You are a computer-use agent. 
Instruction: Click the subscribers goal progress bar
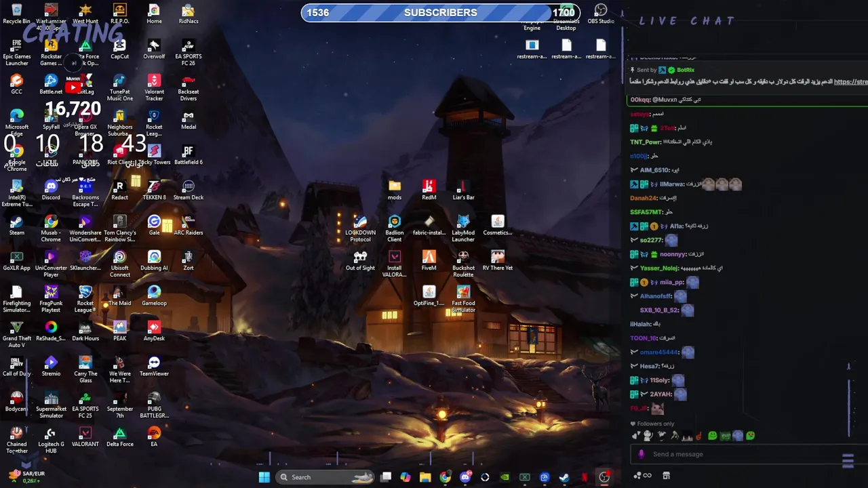point(440,12)
